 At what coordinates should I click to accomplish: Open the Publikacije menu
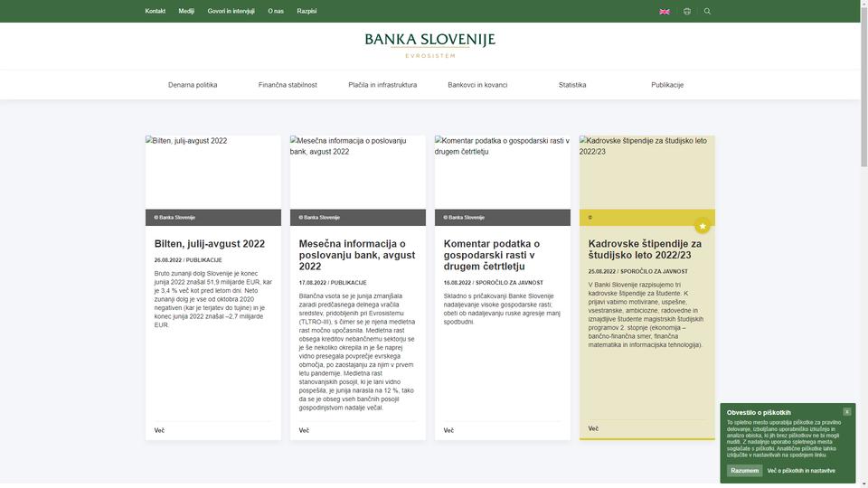[x=667, y=85]
